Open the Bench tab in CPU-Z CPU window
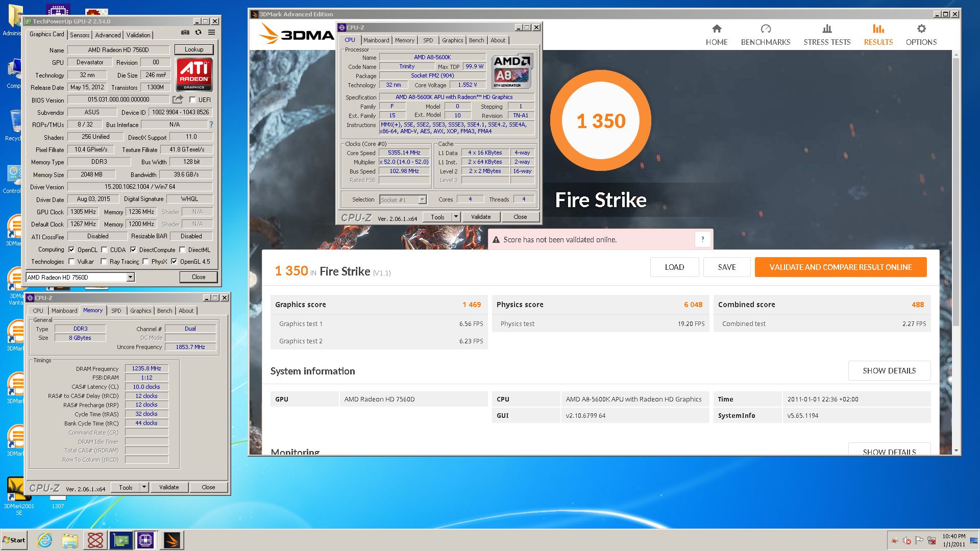Viewport: 980px width, 551px height. click(x=476, y=40)
